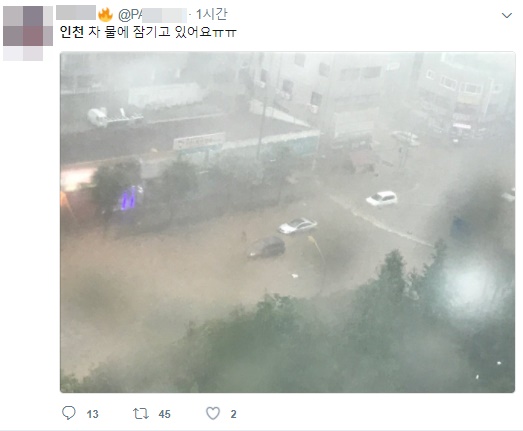
Task: Click the bolded word 인천
Action: tap(71, 32)
